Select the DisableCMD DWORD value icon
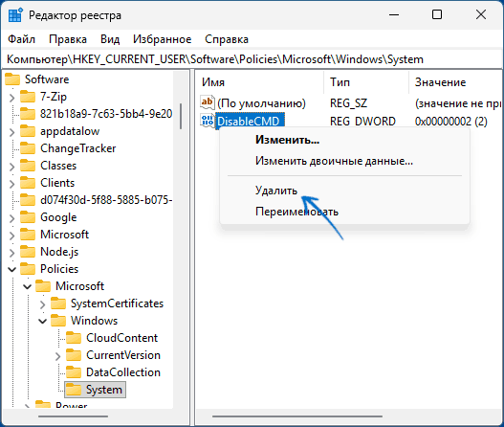 [207, 121]
